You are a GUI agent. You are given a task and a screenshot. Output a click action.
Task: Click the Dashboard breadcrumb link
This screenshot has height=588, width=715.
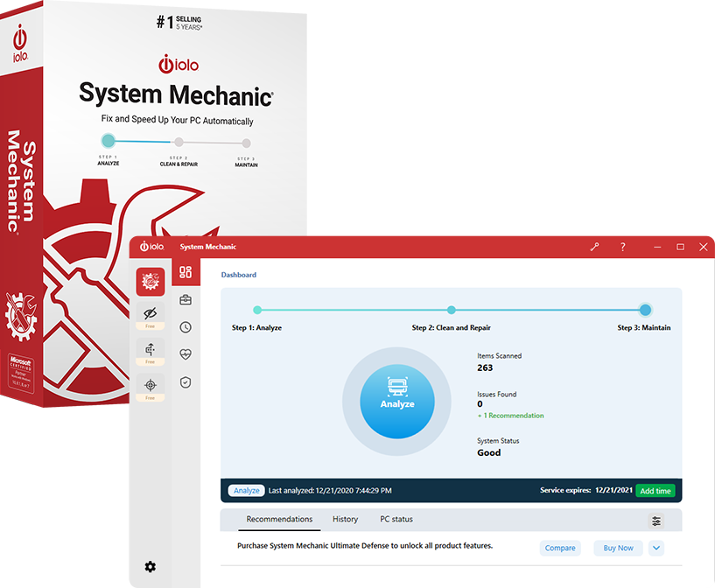[x=239, y=275]
